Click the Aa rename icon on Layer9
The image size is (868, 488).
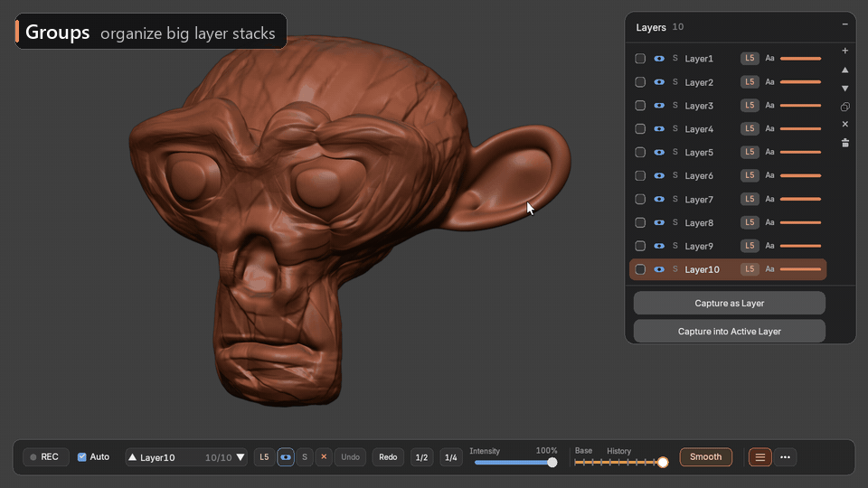[x=769, y=246]
